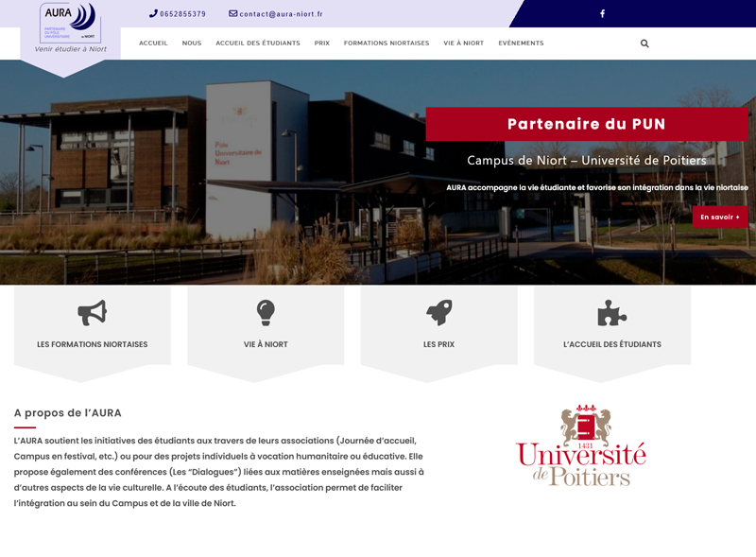Open the Evènements menu item
This screenshot has height=557, width=756.
521,43
